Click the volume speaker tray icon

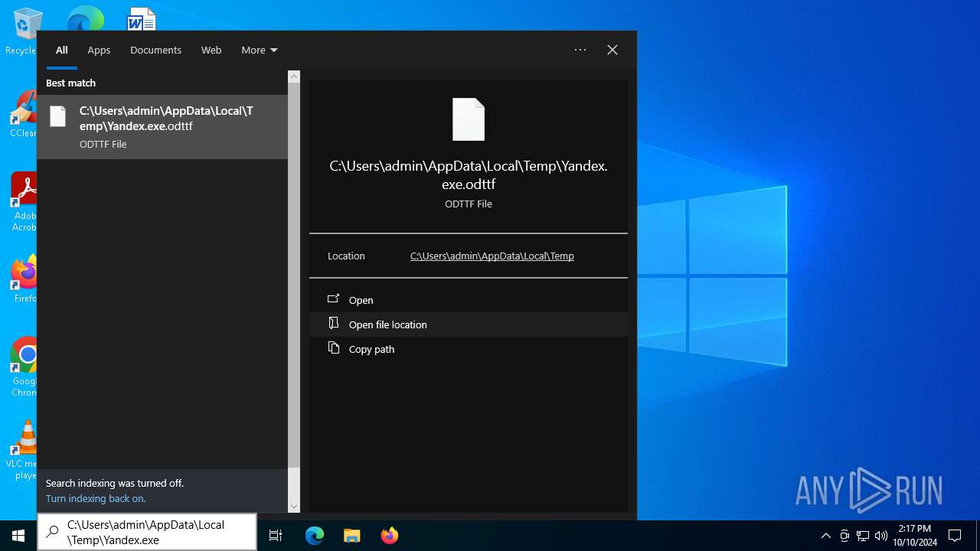click(880, 536)
